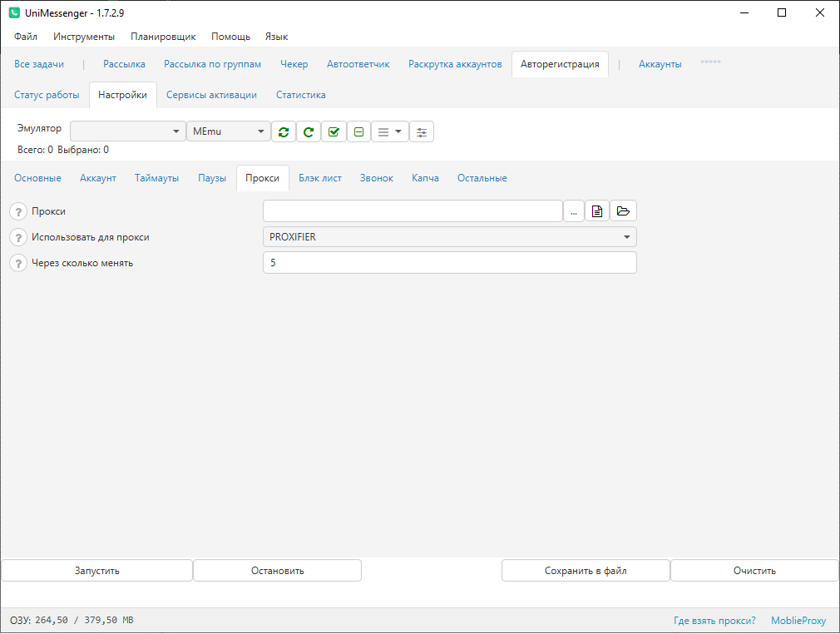
Task: Switch to Таймауты settings tab
Action: click(x=157, y=178)
